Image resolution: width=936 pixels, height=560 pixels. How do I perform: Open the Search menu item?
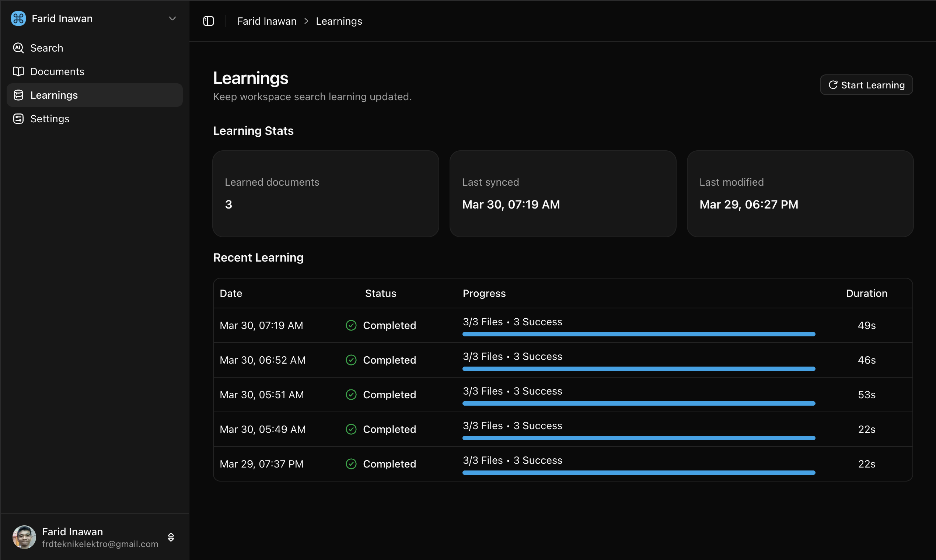click(x=47, y=48)
